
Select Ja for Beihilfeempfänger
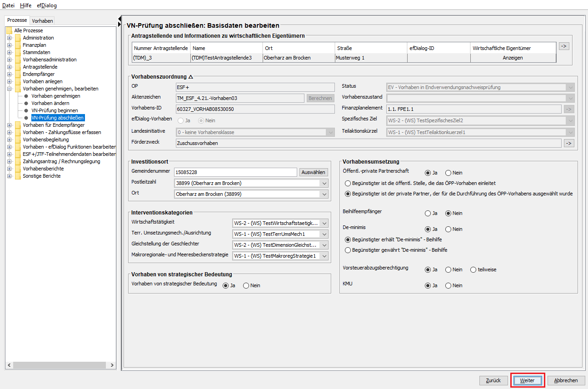pos(428,213)
